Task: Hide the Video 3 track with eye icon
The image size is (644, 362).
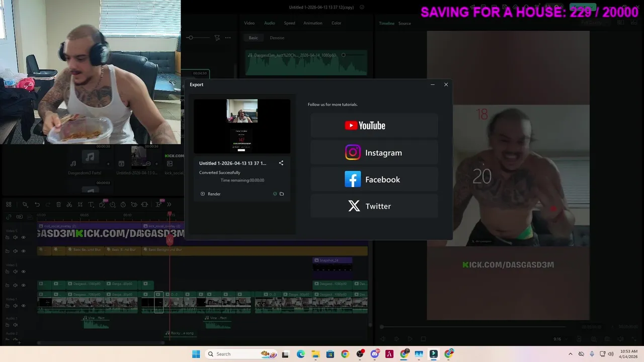Action: 23,271
